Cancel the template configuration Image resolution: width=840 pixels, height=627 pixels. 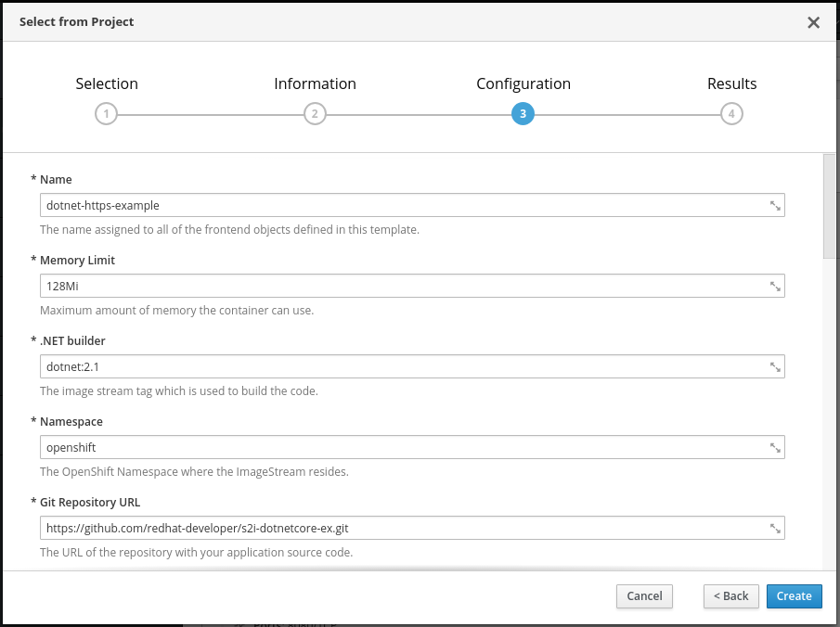point(644,596)
